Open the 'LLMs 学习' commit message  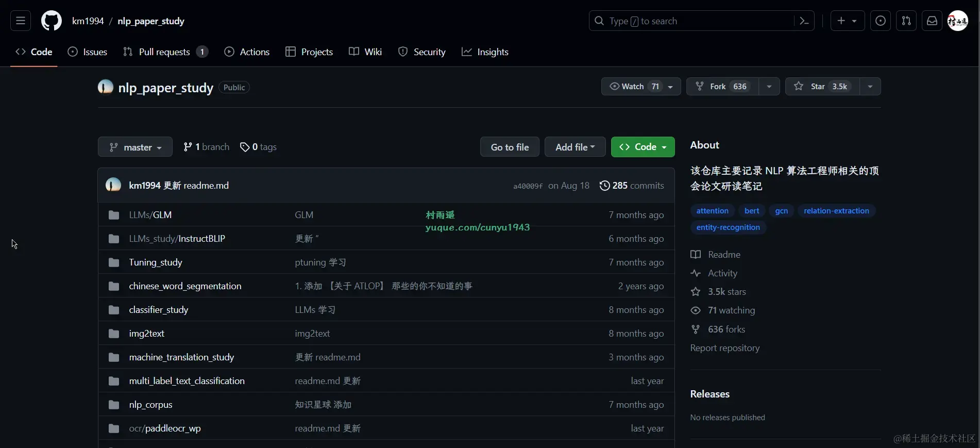[315, 310]
